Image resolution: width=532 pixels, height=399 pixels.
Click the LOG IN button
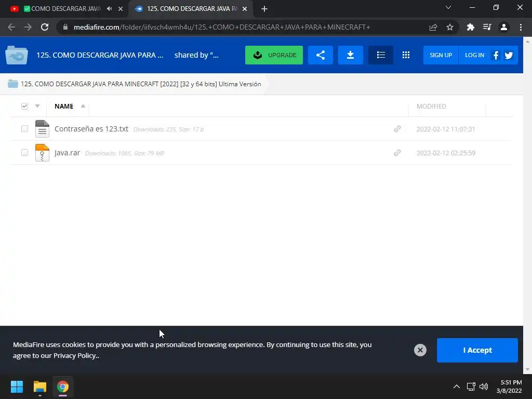[474, 55]
